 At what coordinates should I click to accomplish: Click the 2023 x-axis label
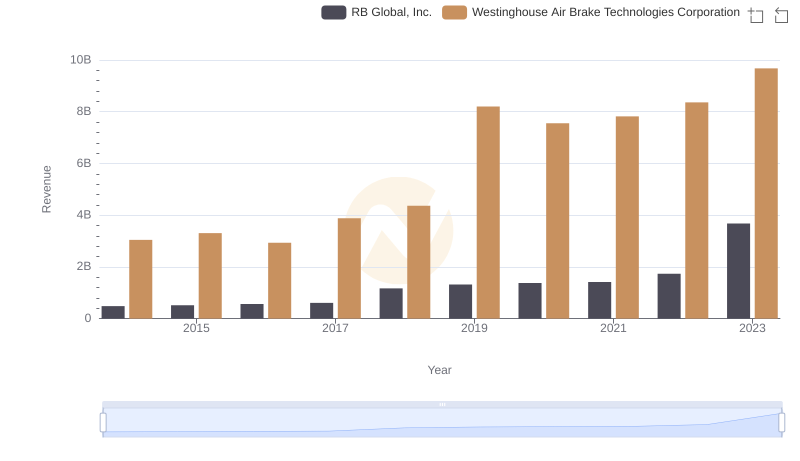point(753,328)
